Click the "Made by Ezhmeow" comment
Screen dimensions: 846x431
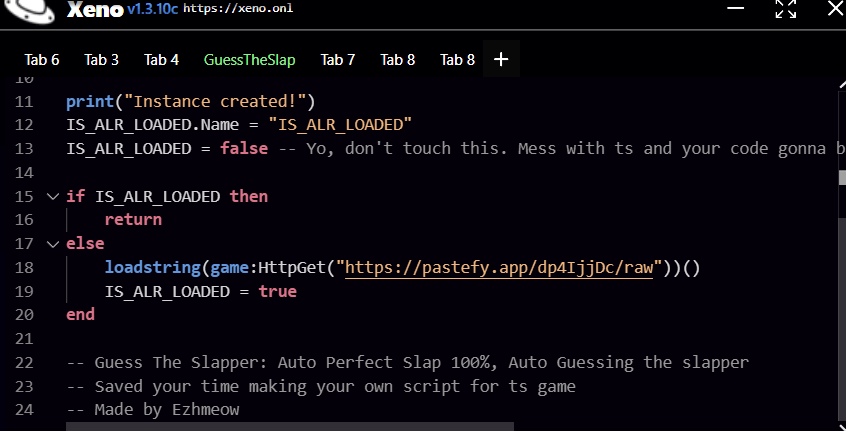pyautogui.click(x=153, y=410)
